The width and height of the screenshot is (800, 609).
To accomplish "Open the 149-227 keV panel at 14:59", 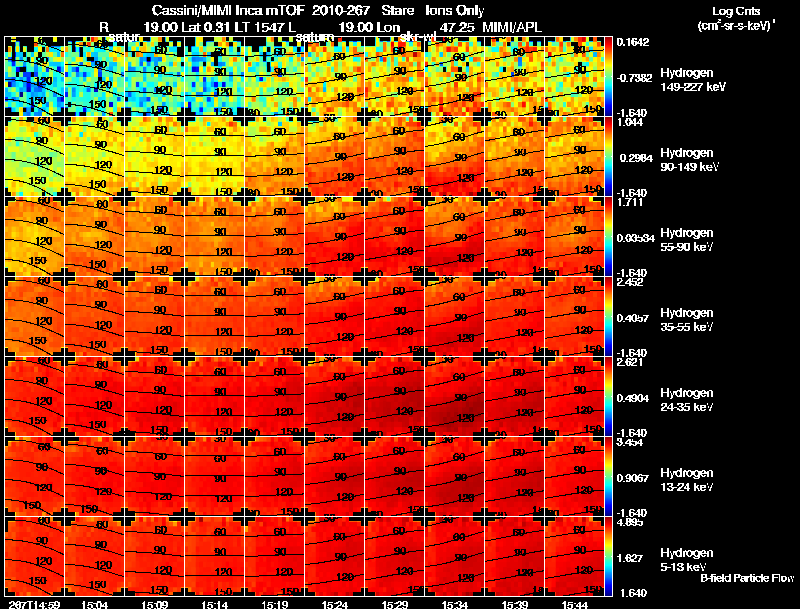I will point(34,77).
